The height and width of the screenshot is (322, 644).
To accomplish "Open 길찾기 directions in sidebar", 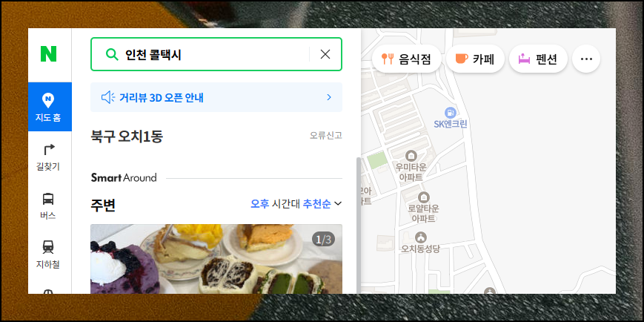I will click(48, 157).
